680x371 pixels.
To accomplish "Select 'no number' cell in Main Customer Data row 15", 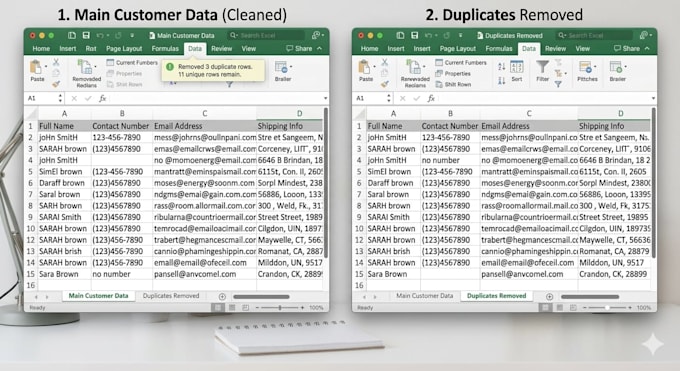I will (x=122, y=274).
